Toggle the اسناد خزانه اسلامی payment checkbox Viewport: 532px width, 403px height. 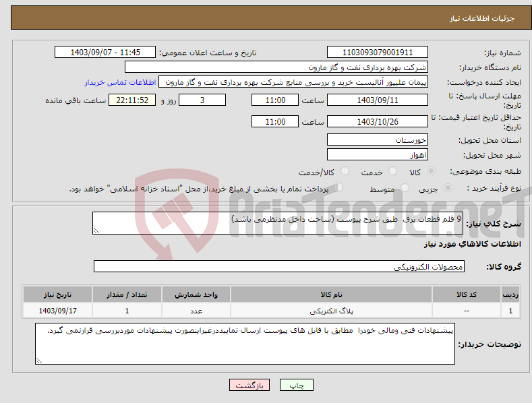[x=338, y=187]
